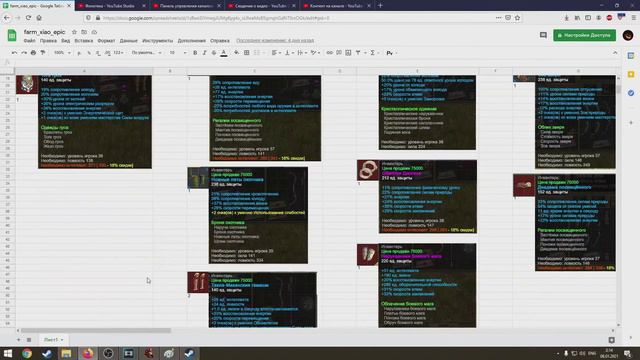
Task: Open the text wrapping dropdown
Action: (x=302, y=53)
